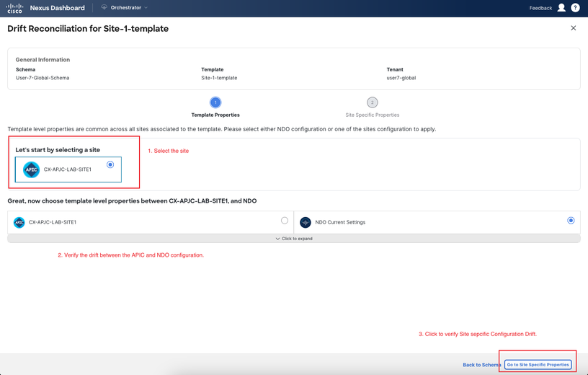The width and height of the screenshot is (588, 375).
Task: Close the Drift Reconciliation dialog
Action: pyautogui.click(x=574, y=28)
